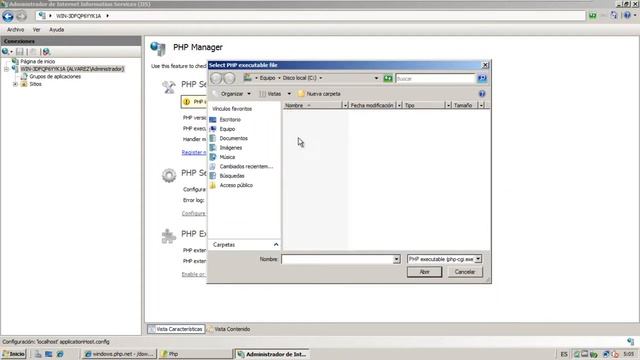Click the forward button in file dialog
This screenshot has height=360, width=640.
pyautogui.click(x=230, y=78)
